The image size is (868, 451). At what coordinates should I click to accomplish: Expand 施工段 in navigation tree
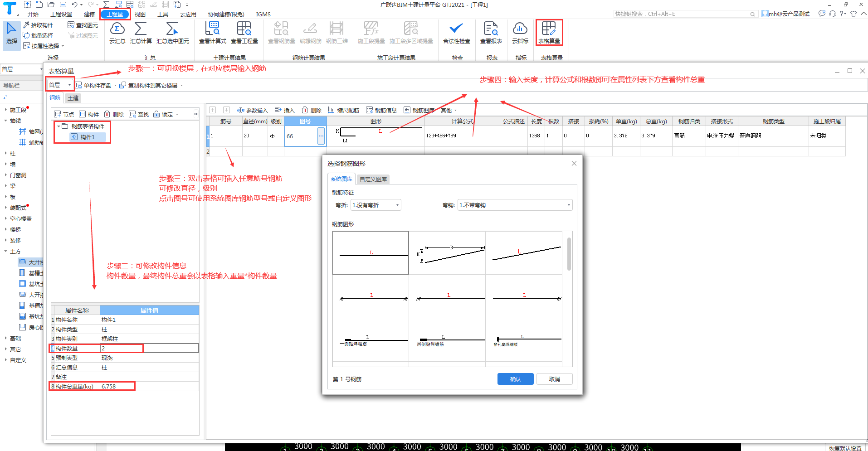click(5, 110)
